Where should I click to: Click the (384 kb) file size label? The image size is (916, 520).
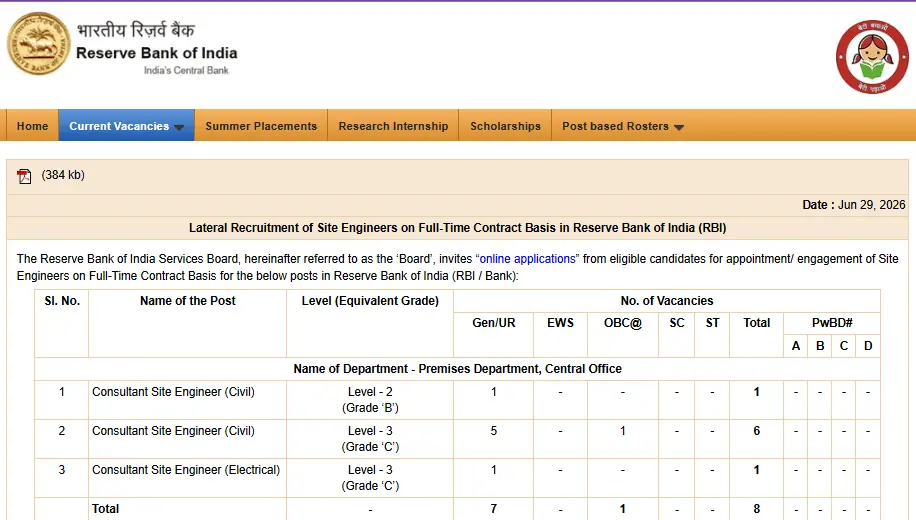pyautogui.click(x=63, y=175)
